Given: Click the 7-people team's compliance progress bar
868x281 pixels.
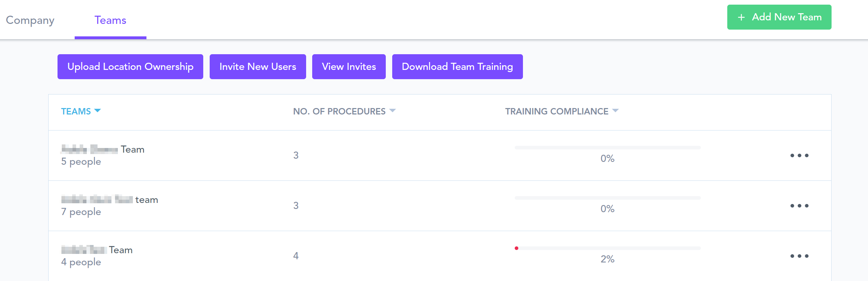Looking at the screenshot, I should (607, 198).
